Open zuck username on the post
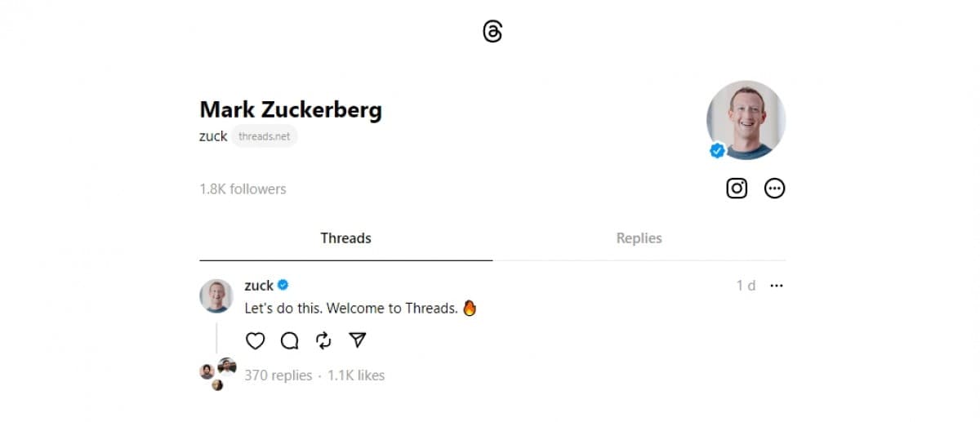 point(259,286)
